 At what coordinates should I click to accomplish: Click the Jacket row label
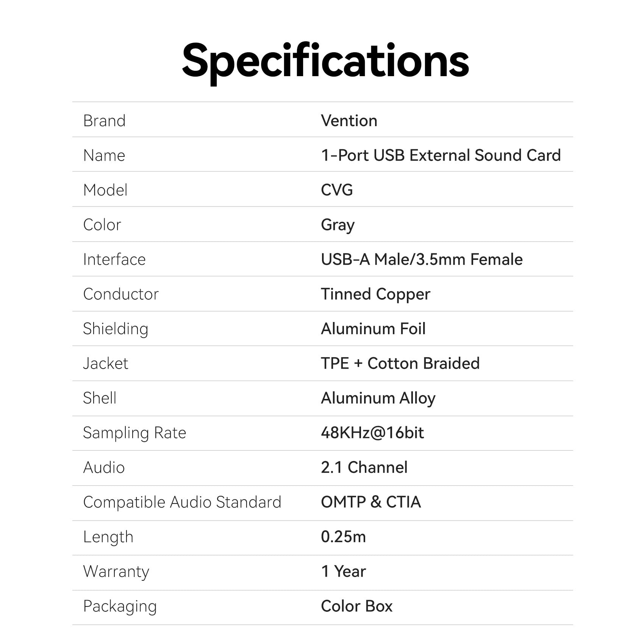click(105, 364)
